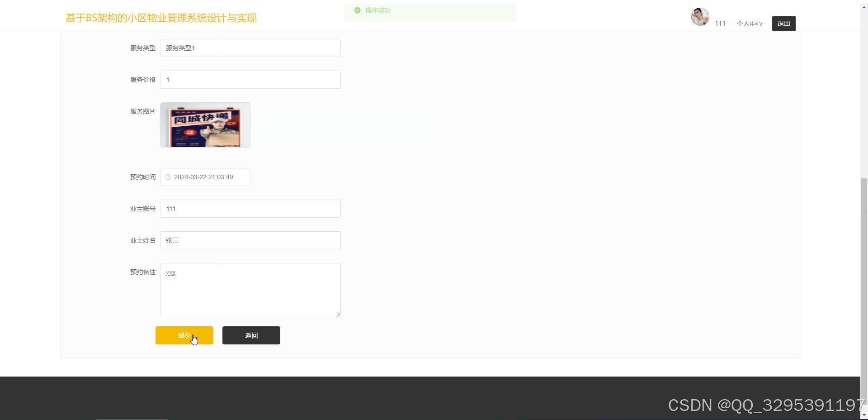Click username 111 in the header
This screenshot has height=420, width=868.
click(x=720, y=24)
